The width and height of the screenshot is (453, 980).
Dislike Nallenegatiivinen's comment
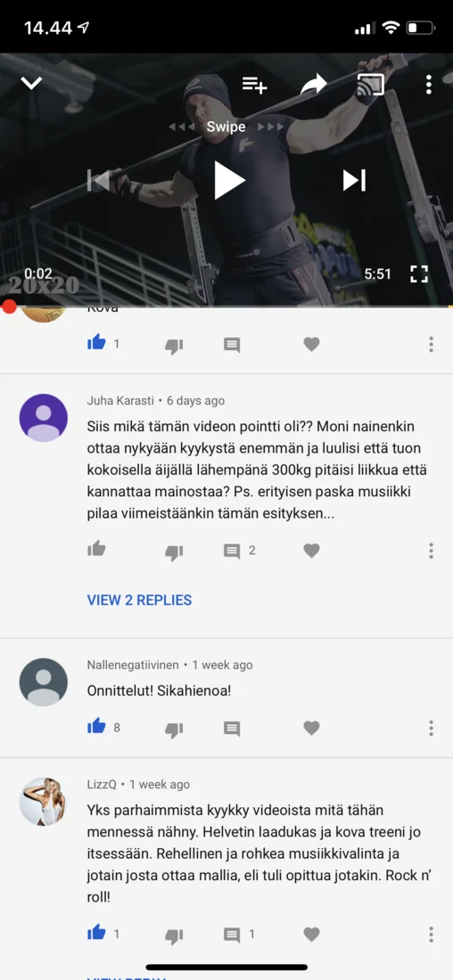click(x=174, y=729)
